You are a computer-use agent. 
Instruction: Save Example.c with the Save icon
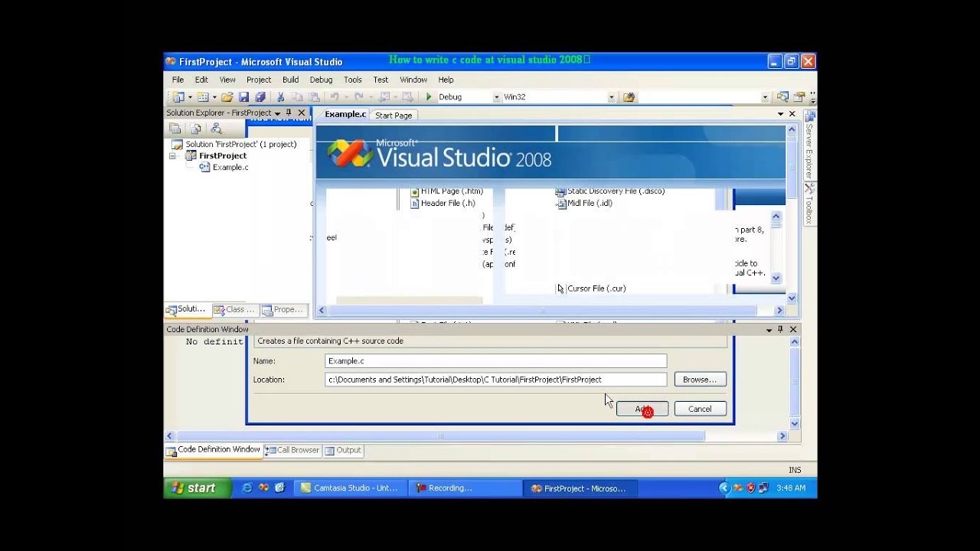243,97
